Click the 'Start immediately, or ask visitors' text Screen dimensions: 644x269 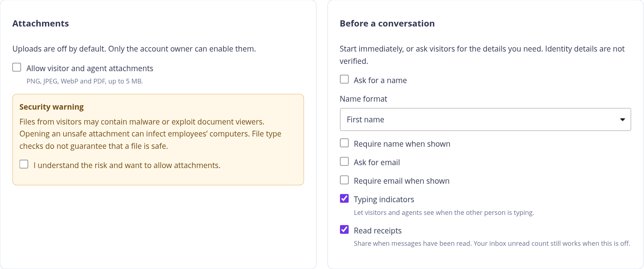coord(482,55)
